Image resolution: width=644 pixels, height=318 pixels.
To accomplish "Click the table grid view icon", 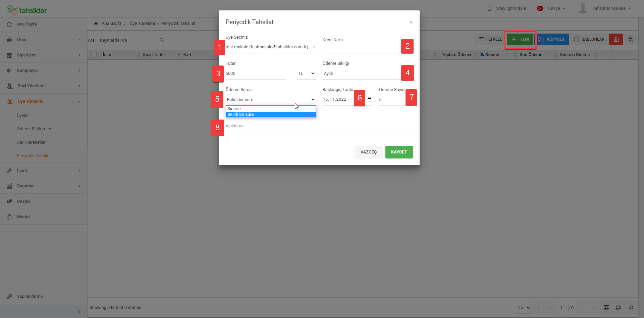I will (606, 308).
